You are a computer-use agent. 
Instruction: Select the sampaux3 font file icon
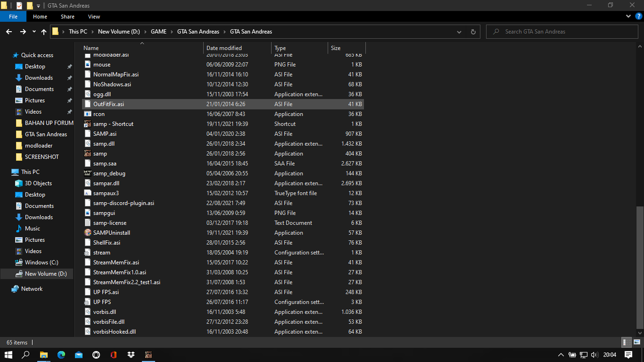(88, 193)
